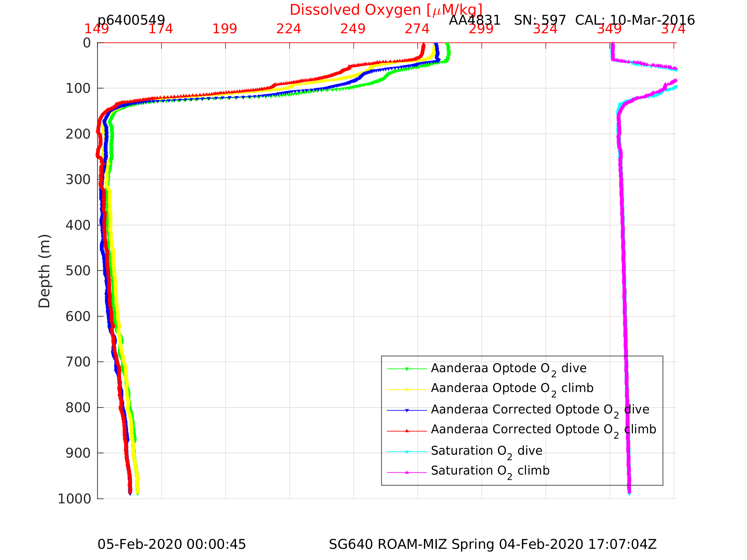Click the depth tick label '600'
This screenshot has width=747, height=560.
click(78, 316)
